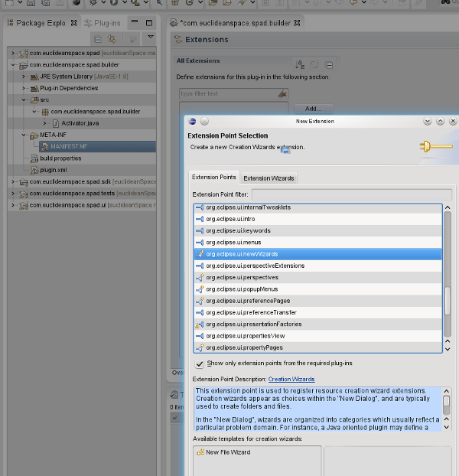Expand Activator.java node
459x476 pixels.
point(44,123)
